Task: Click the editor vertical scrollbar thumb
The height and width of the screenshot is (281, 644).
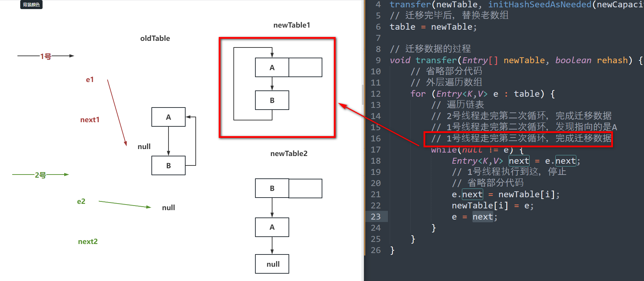Action: [362, 94]
